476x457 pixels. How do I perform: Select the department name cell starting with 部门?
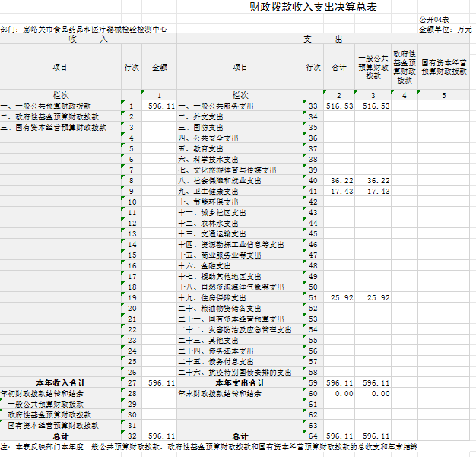coord(84,29)
